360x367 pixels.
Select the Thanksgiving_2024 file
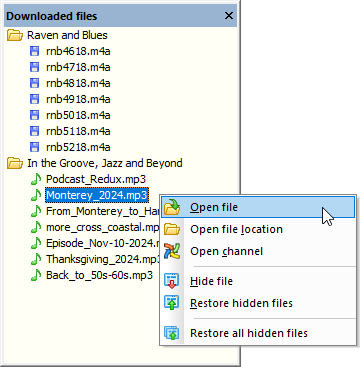[x=103, y=259]
